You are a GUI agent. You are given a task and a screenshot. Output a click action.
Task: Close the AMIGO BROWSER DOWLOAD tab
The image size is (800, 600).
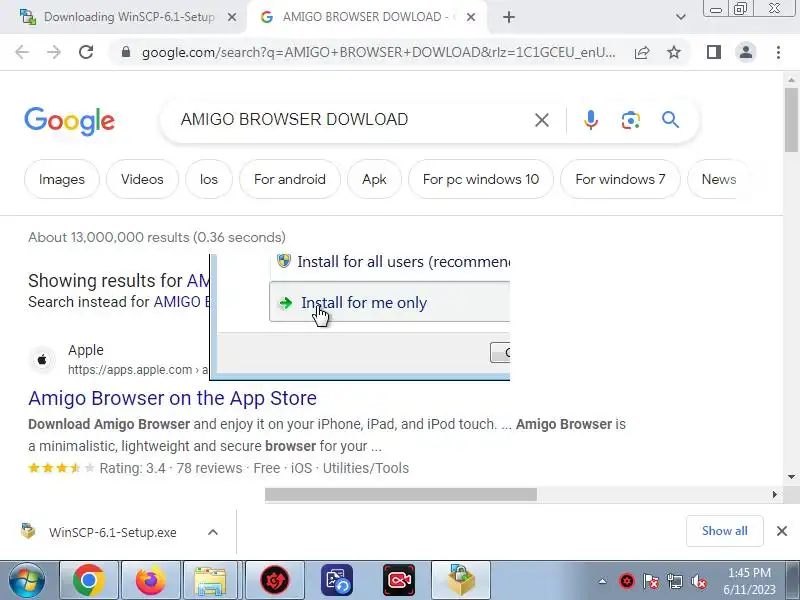[471, 17]
